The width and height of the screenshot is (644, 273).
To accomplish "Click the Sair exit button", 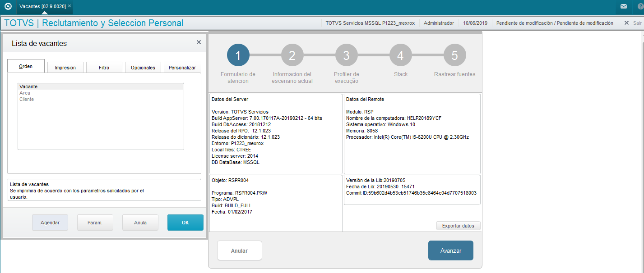I will pos(632,23).
